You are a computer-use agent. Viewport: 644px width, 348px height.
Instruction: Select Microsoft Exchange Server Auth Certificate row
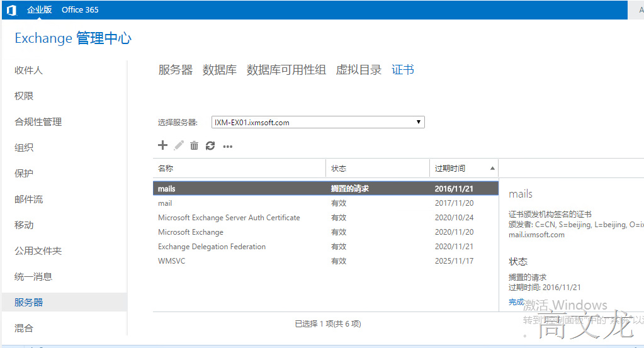(325, 218)
